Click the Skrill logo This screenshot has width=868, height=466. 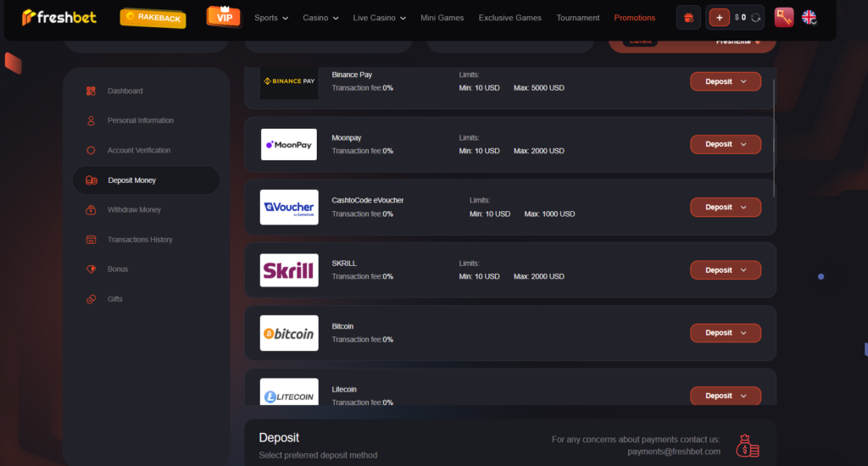click(289, 270)
